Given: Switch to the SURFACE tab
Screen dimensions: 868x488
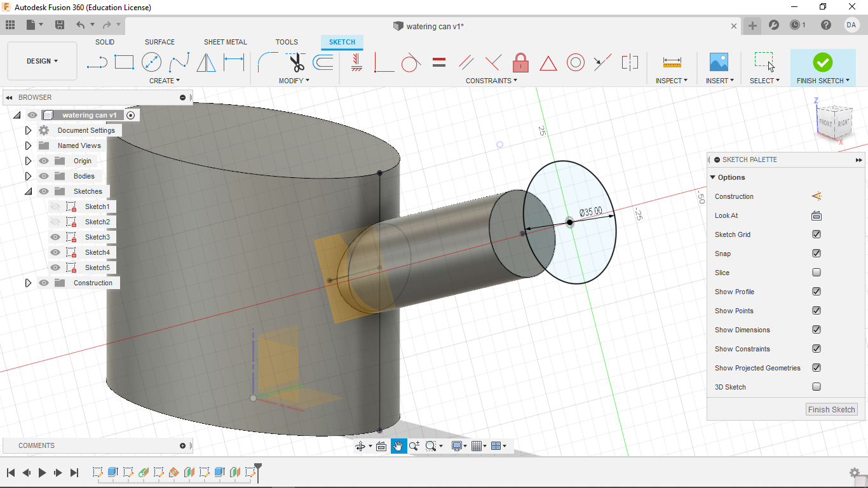Looking at the screenshot, I should pos(159,42).
